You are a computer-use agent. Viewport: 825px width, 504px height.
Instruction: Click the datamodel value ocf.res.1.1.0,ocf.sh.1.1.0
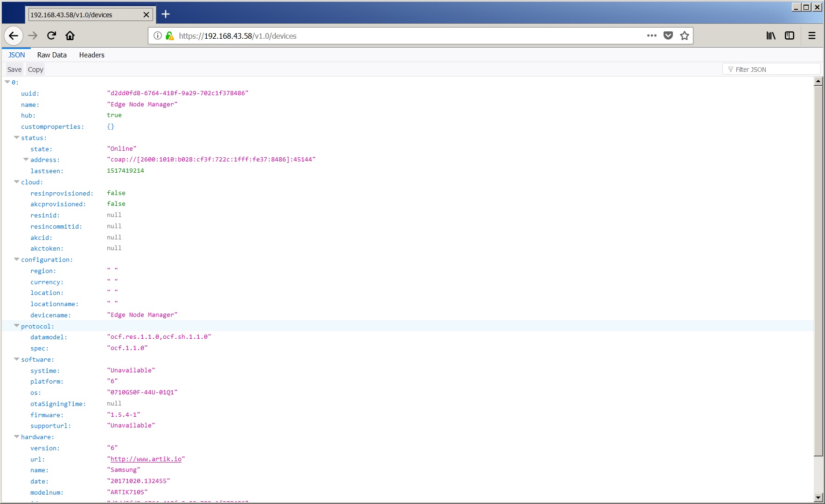tap(159, 337)
